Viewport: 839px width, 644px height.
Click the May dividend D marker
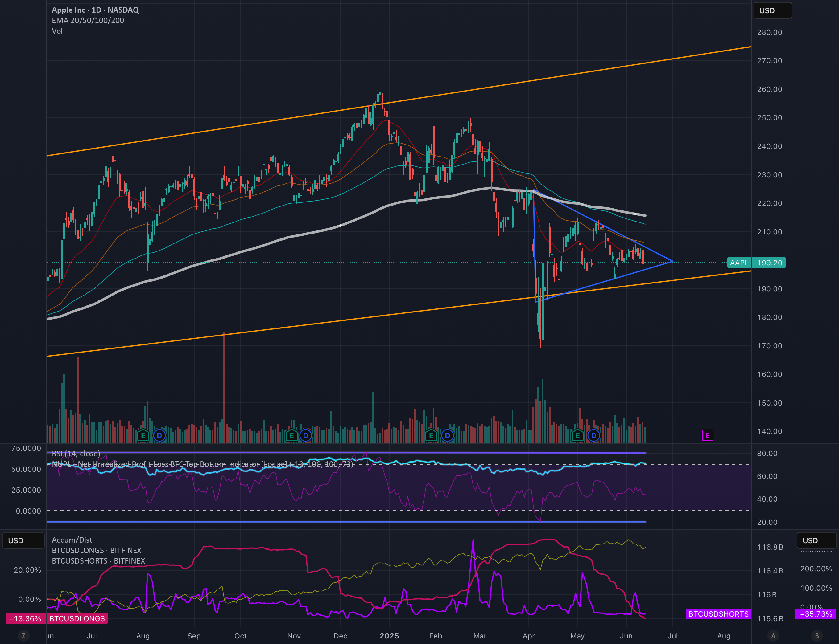pos(593,435)
